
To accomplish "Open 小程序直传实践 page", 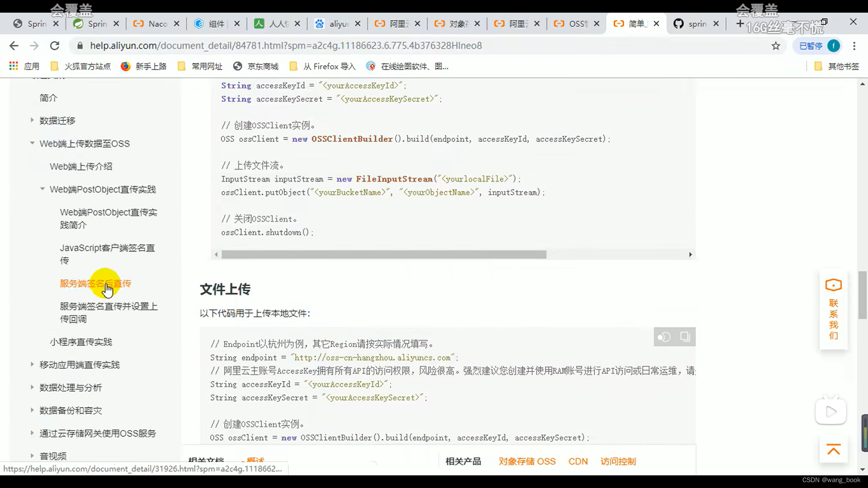I will (x=81, y=342).
